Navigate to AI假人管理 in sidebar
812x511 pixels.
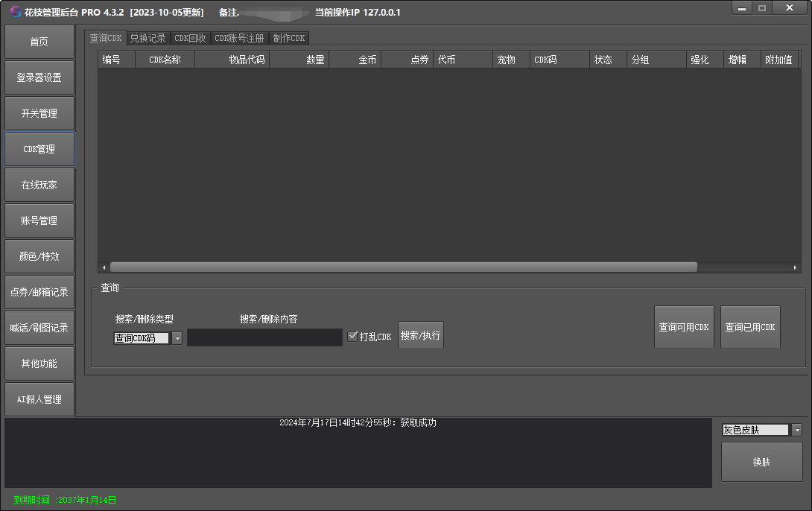tap(39, 399)
